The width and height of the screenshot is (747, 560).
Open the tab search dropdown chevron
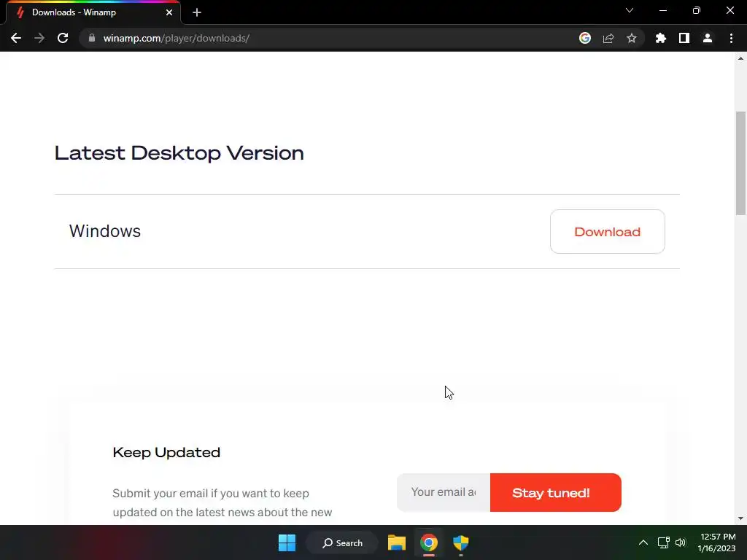tap(630, 10)
